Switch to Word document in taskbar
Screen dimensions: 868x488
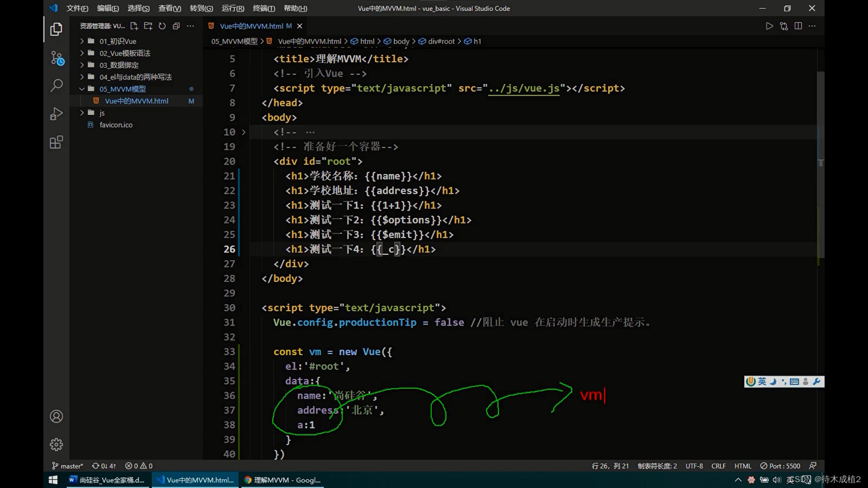pyautogui.click(x=107, y=480)
